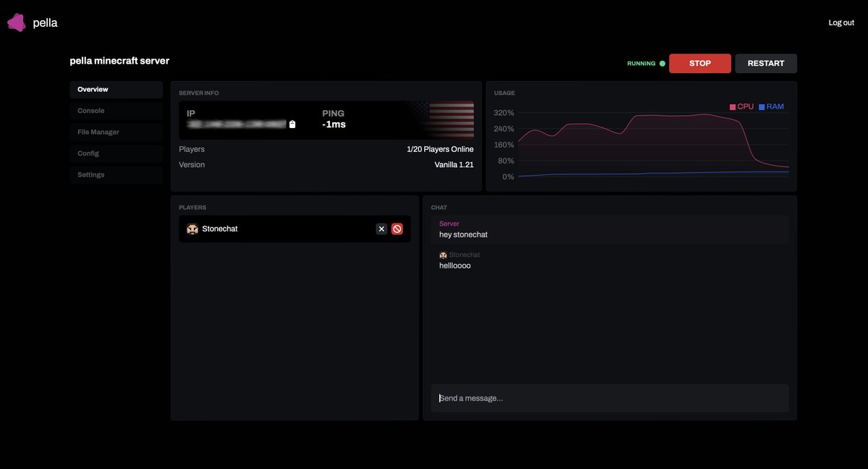Go to the Config tab

[116, 153]
